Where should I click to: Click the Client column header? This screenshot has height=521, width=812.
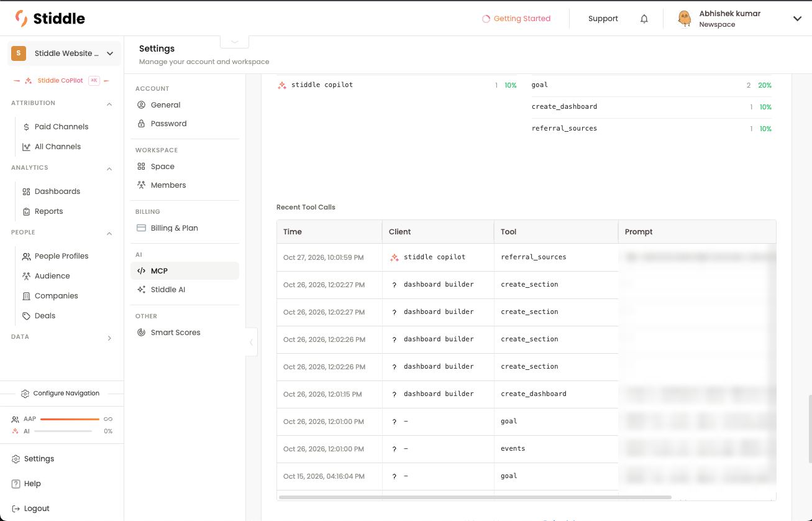tap(438, 232)
